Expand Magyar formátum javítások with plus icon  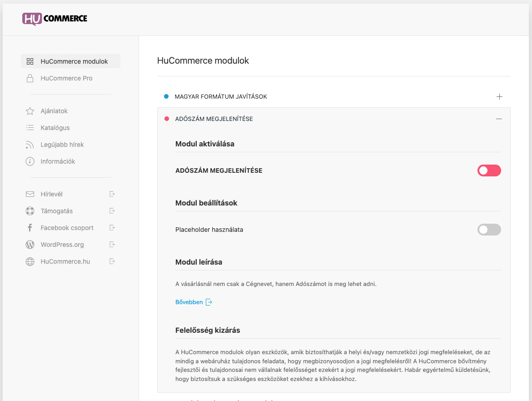click(x=499, y=97)
